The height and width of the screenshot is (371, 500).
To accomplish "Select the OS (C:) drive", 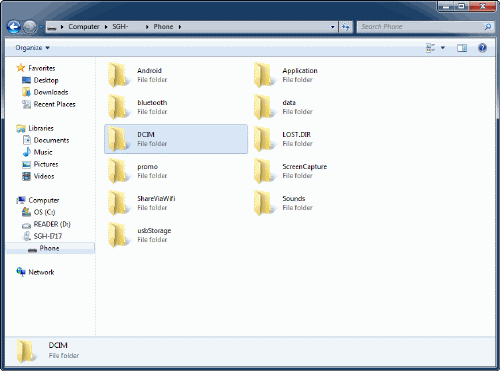I will coord(44,212).
